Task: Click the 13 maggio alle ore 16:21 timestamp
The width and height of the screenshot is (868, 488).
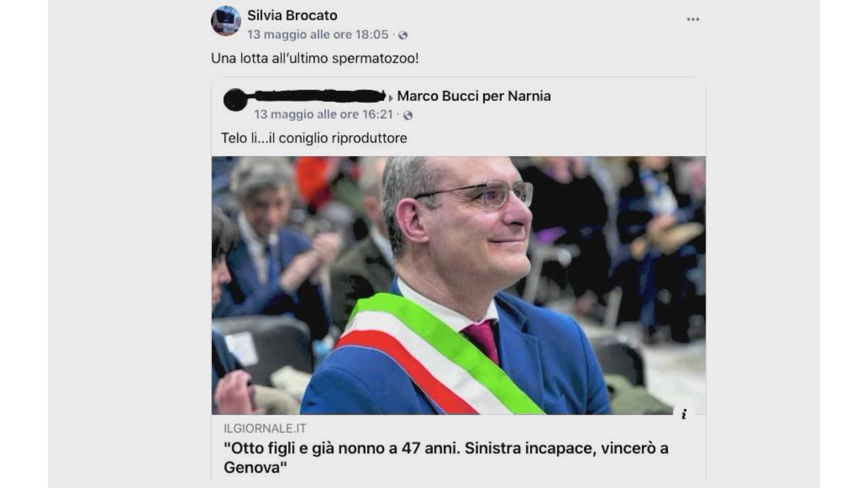Action: point(323,114)
